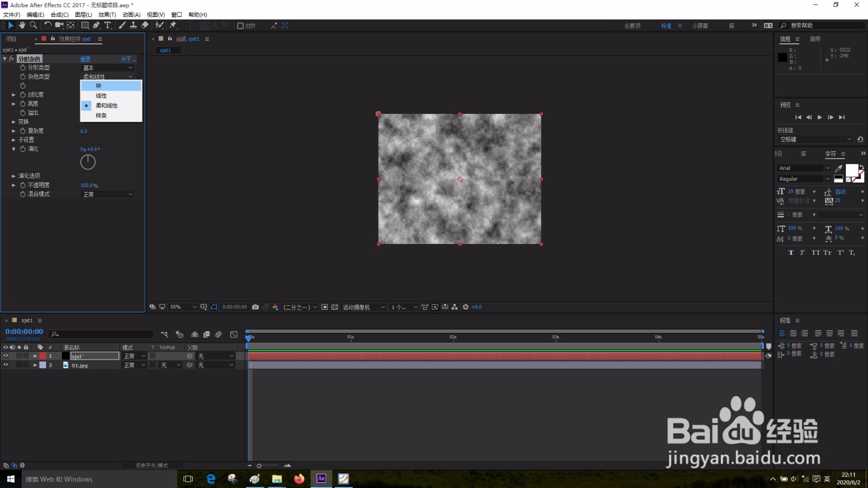Toggle the 演化 stopwatch
The height and width of the screenshot is (488, 868).
(x=23, y=149)
